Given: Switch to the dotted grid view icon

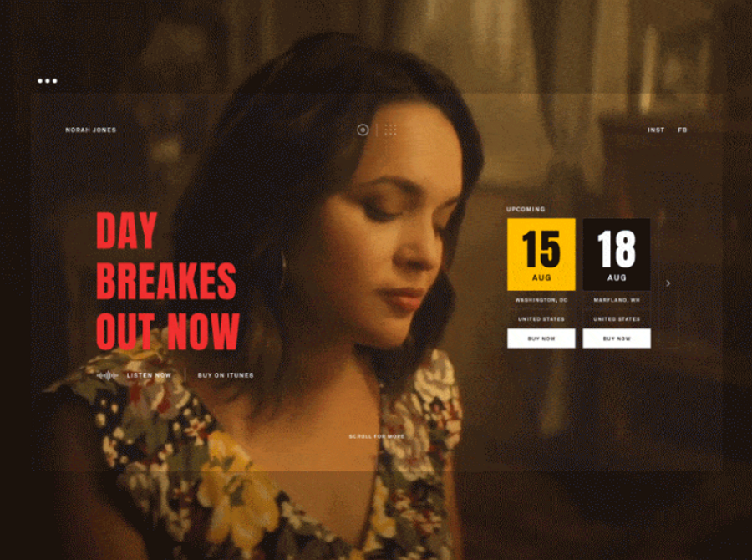Looking at the screenshot, I should [x=390, y=130].
